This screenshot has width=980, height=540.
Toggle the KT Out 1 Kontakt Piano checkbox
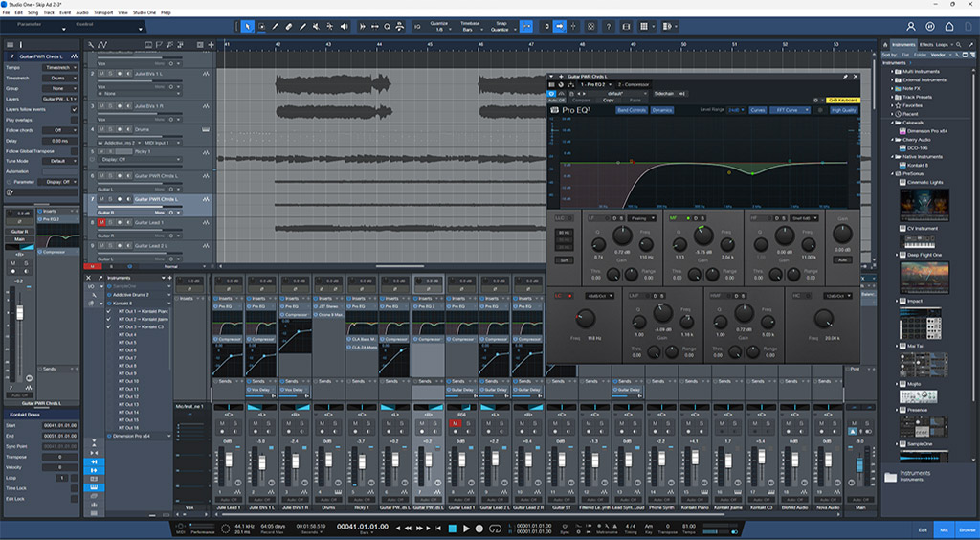(x=109, y=311)
